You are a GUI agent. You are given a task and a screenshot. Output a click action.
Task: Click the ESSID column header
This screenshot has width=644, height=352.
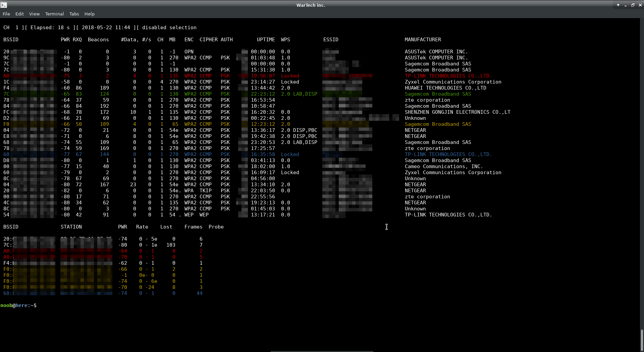[x=331, y=40]
